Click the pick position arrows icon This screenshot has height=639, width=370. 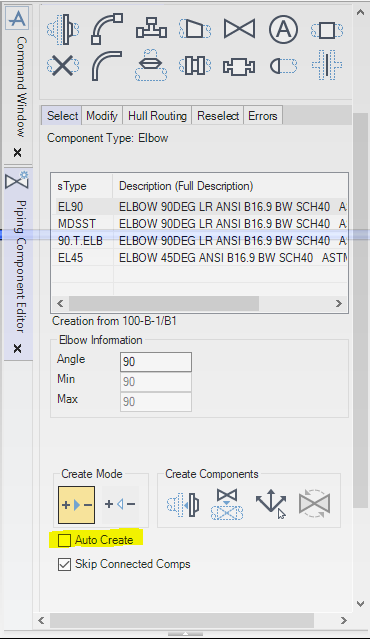(271, 503)
